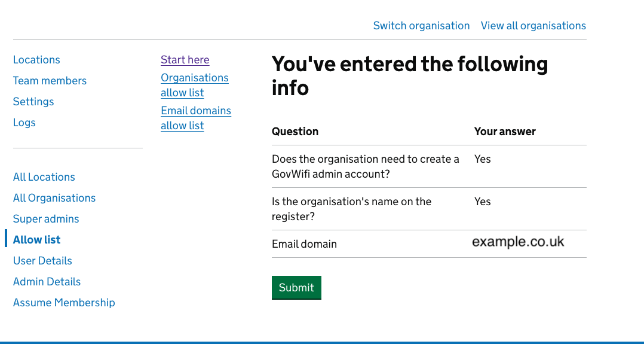Open Organisations allow list
Viewport: 644px width, 344px height.
point(194,85)
